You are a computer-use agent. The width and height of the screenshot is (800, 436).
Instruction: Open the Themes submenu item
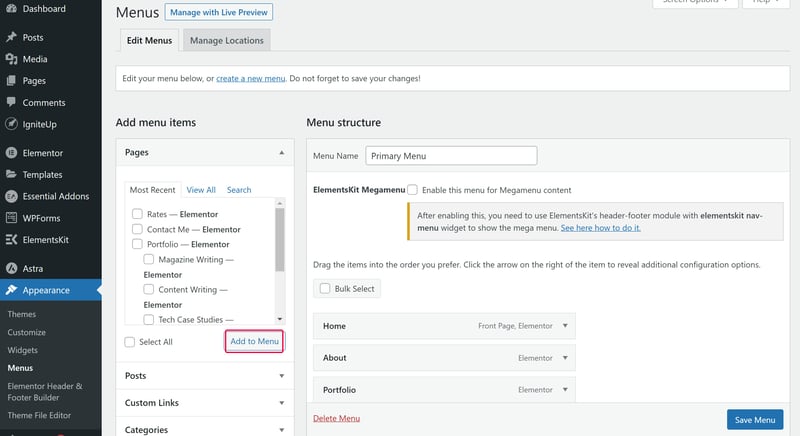tap(21, 314)
